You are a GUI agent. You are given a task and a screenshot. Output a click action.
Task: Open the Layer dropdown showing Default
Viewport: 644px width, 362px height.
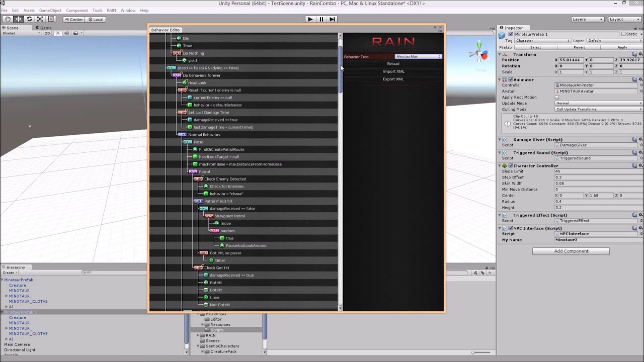(x=614, y=40)
